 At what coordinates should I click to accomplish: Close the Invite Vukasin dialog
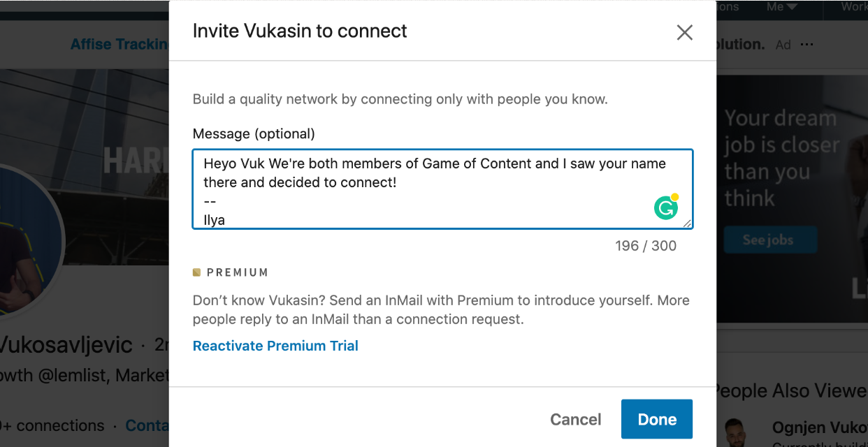684,32
